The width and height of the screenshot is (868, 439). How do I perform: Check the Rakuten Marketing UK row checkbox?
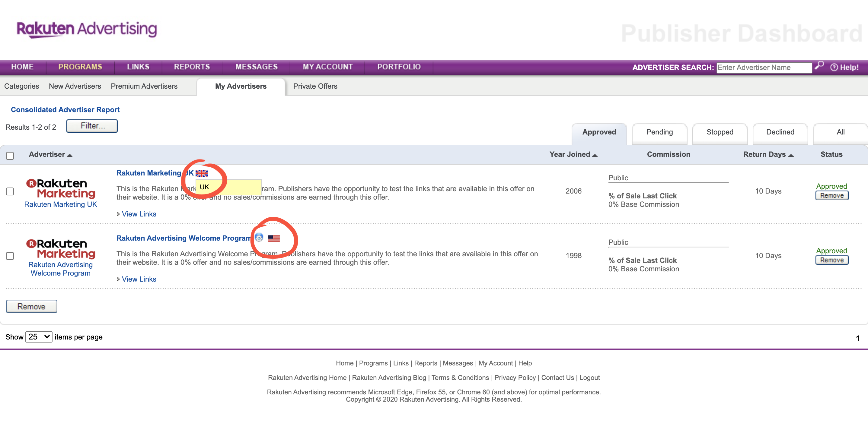(10, 191)
